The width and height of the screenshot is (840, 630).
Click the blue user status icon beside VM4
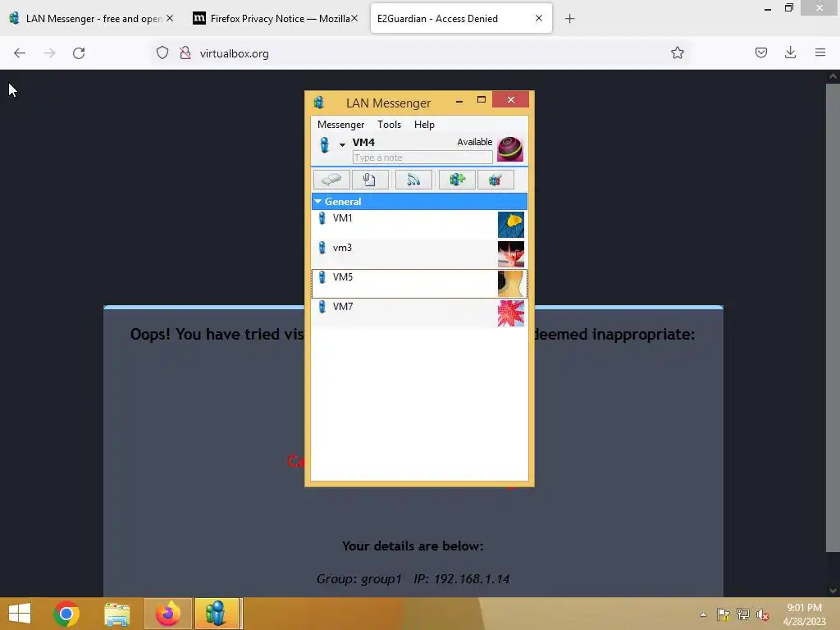pos(324,144)
